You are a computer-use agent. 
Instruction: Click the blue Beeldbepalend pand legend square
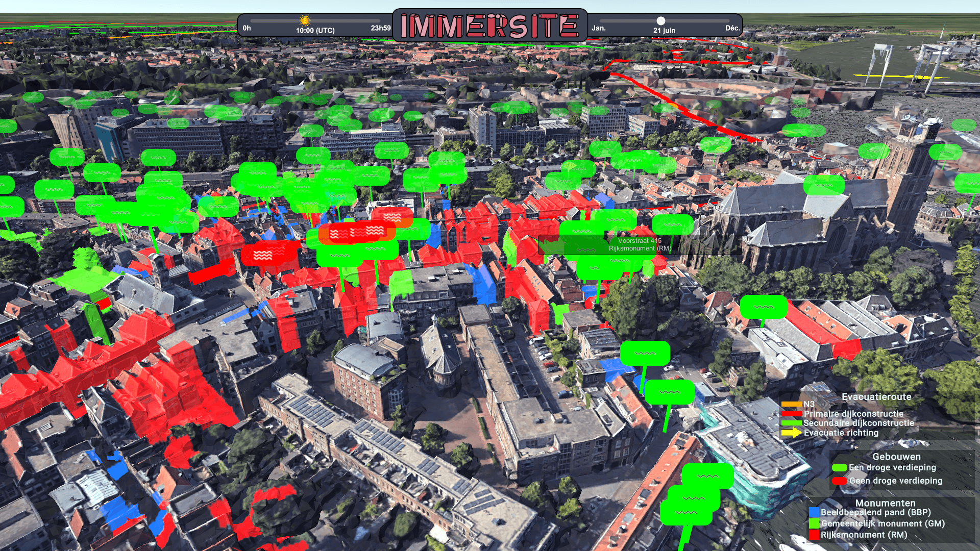(814, 512)
